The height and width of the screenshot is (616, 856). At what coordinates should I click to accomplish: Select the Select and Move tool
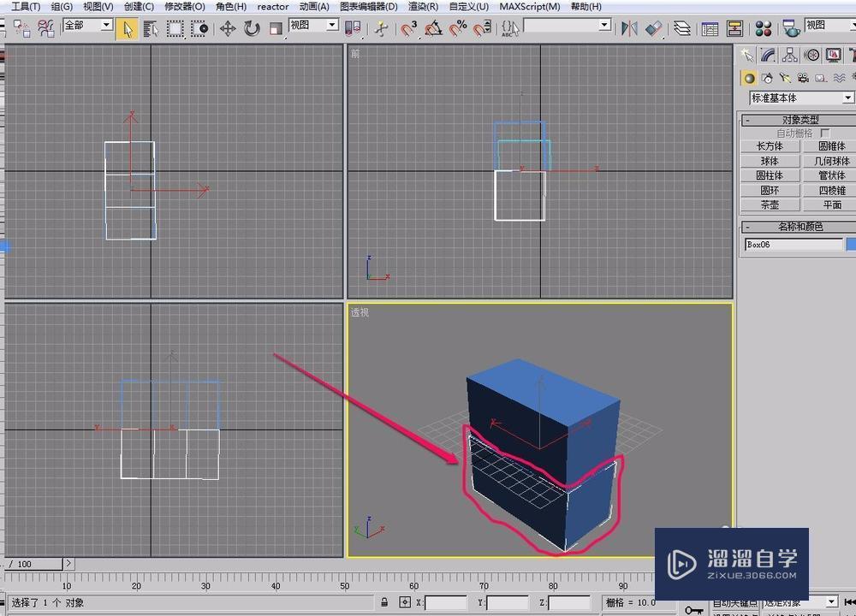226,27
